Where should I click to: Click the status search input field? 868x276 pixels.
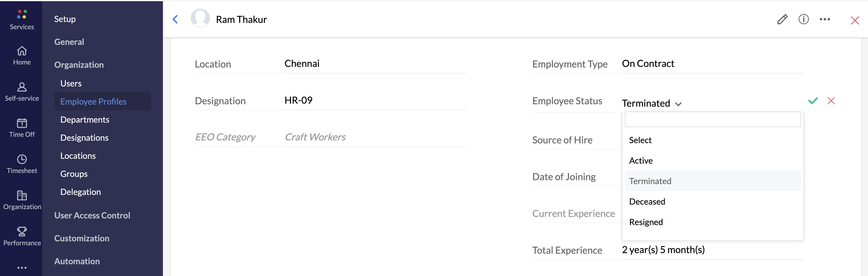click(712, 119)
